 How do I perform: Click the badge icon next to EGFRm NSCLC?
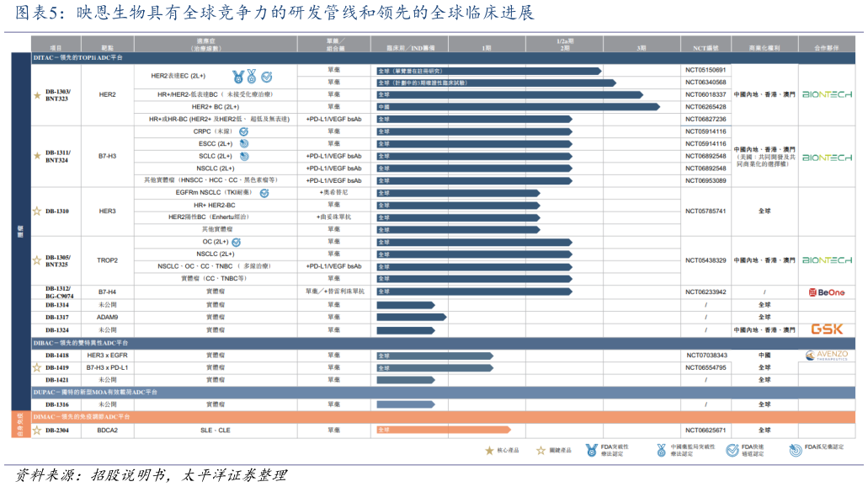[x=264, y=193]
